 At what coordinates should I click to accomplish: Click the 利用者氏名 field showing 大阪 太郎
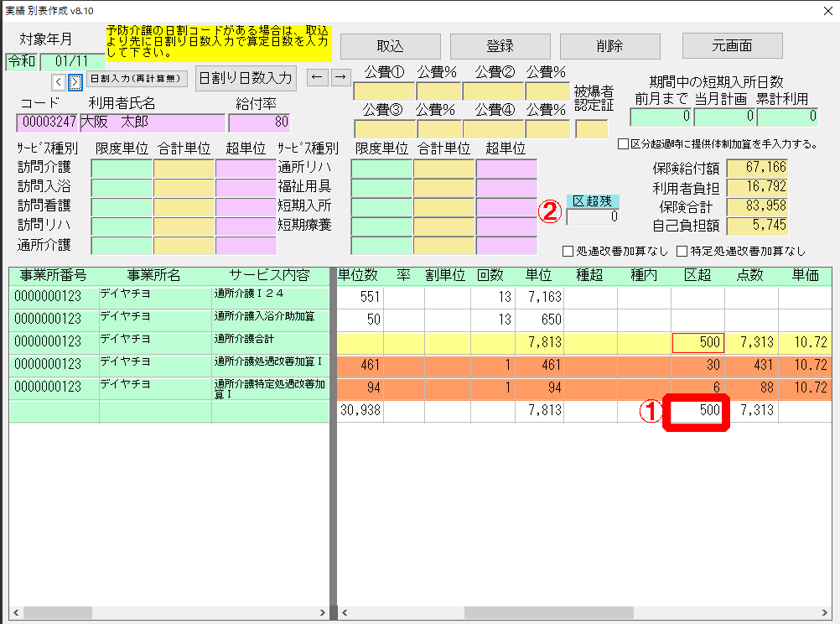pyautogui.click(x=152, y=122)
